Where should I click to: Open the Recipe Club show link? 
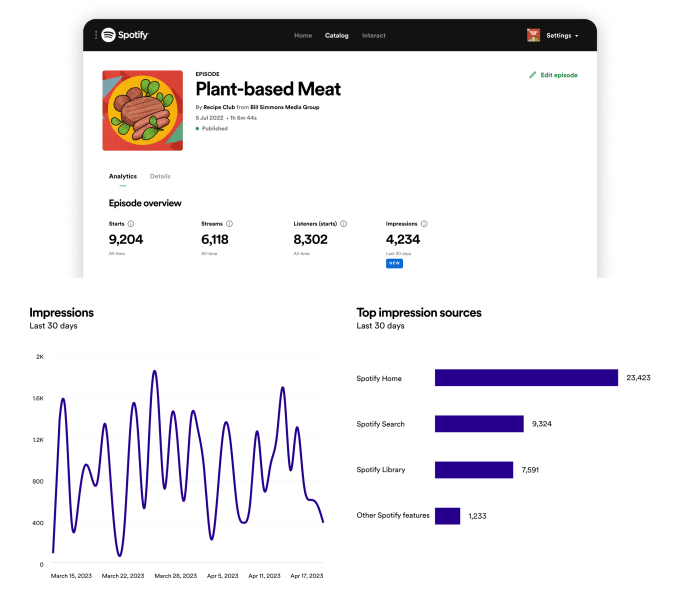[x=219, y=107]
